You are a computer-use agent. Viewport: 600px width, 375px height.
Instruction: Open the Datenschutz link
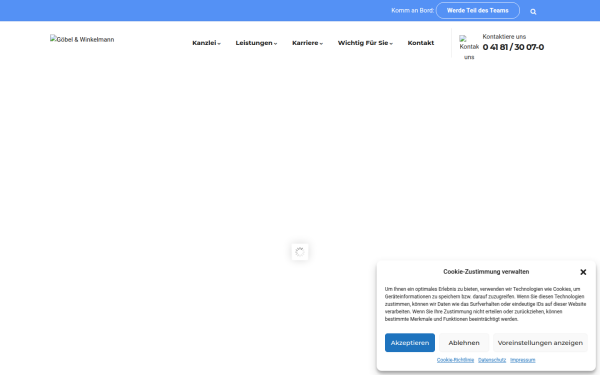click(x=492, y=360)
